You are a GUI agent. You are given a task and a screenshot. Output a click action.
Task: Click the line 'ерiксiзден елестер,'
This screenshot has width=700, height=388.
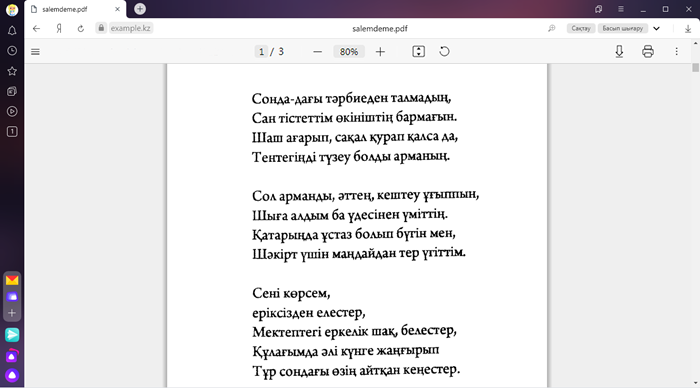[309, 313]
